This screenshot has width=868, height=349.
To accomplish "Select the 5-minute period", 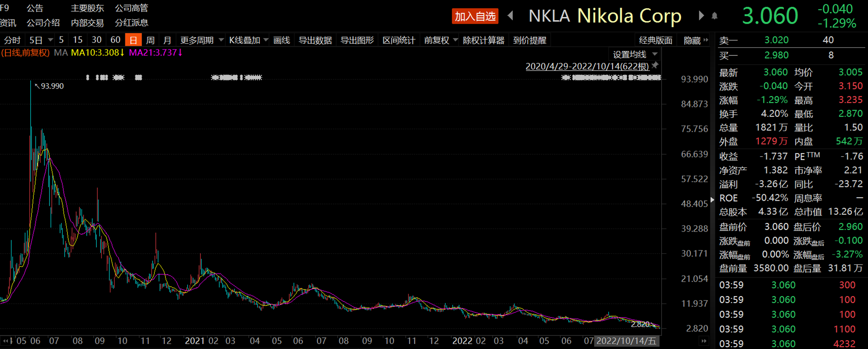I will click(61, 40).
